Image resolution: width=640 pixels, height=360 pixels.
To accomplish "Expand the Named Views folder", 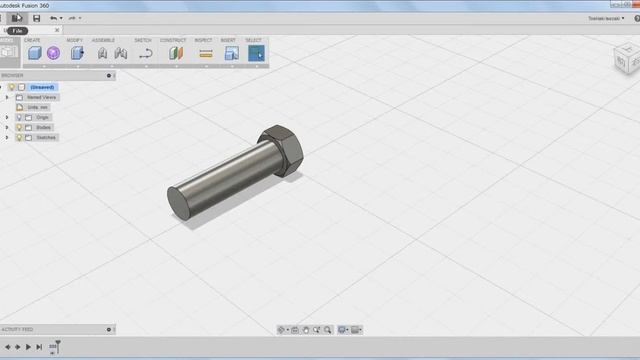I will [7, 97].
